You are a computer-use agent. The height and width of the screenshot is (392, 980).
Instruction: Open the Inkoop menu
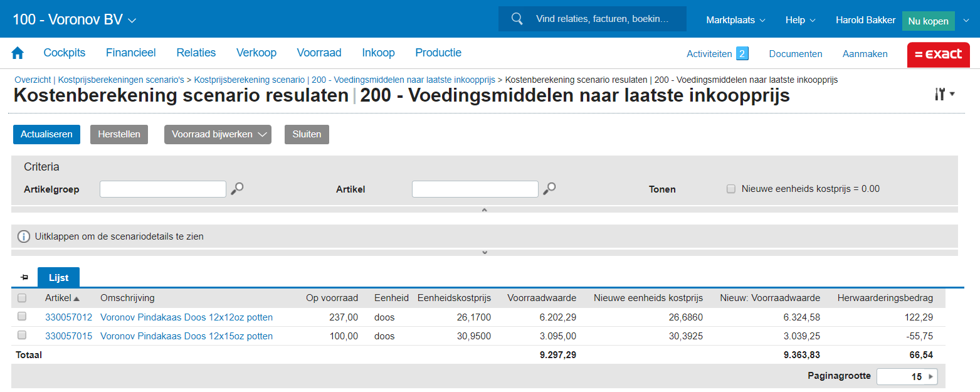click(x=379, y=53)
